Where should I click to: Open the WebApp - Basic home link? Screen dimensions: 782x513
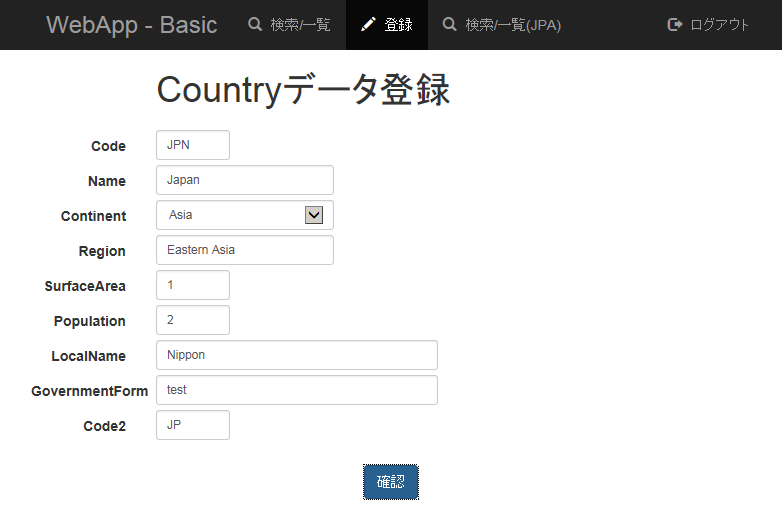click(x=132, y=24)
